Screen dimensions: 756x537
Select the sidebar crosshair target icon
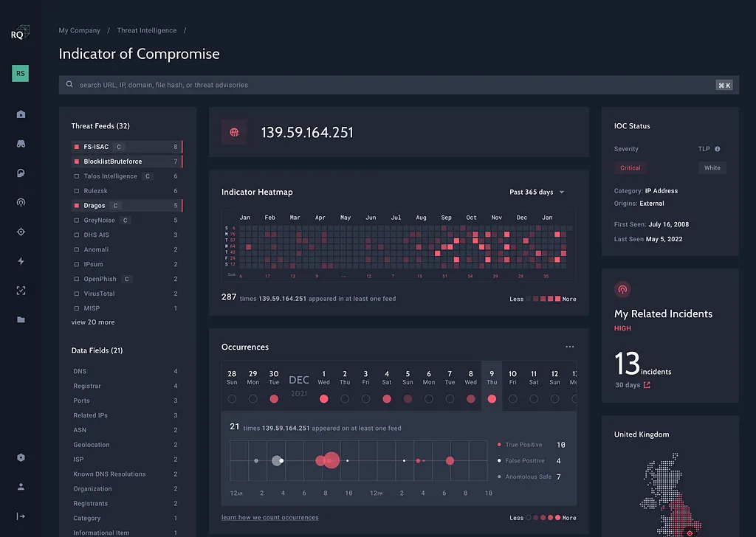click(x=21, y=232)
